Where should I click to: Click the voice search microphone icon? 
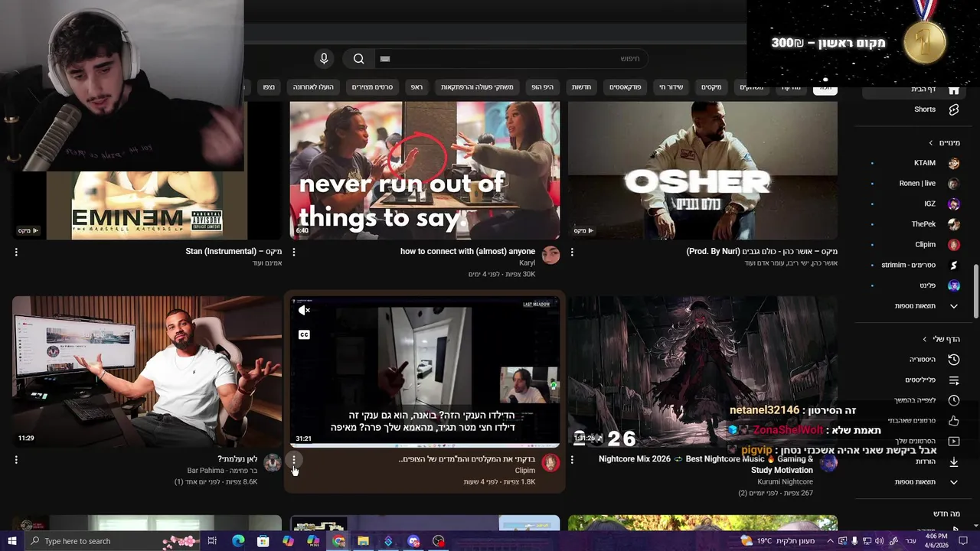[324, 59]
